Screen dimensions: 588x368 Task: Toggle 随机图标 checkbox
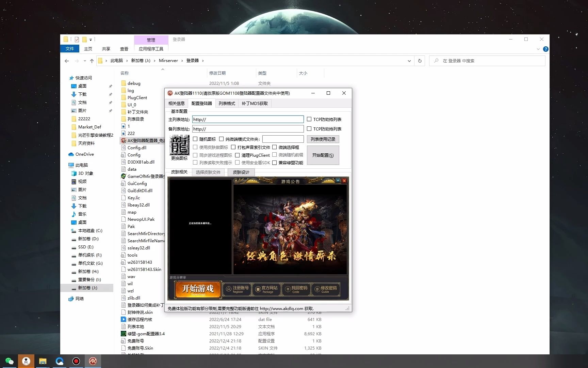195,139
